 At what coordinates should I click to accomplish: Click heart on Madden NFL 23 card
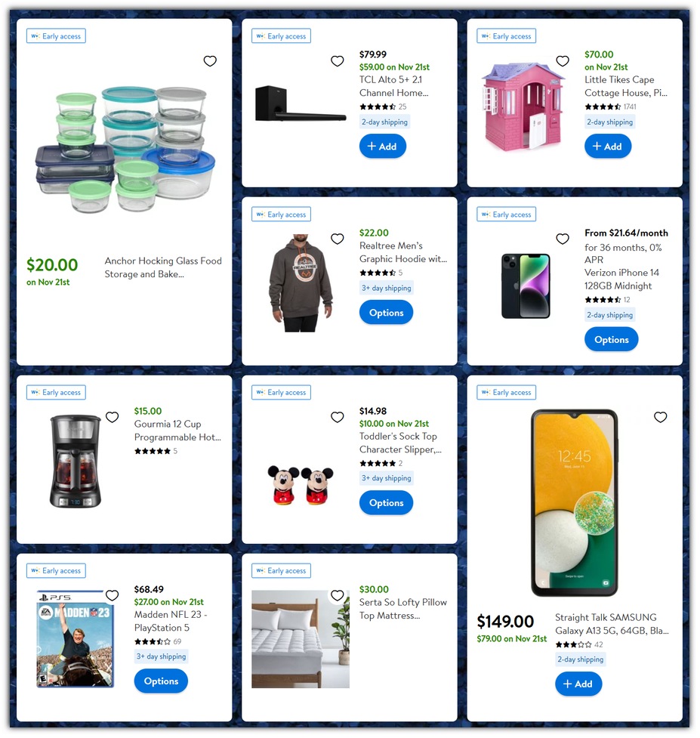click(x=112, y=595)
